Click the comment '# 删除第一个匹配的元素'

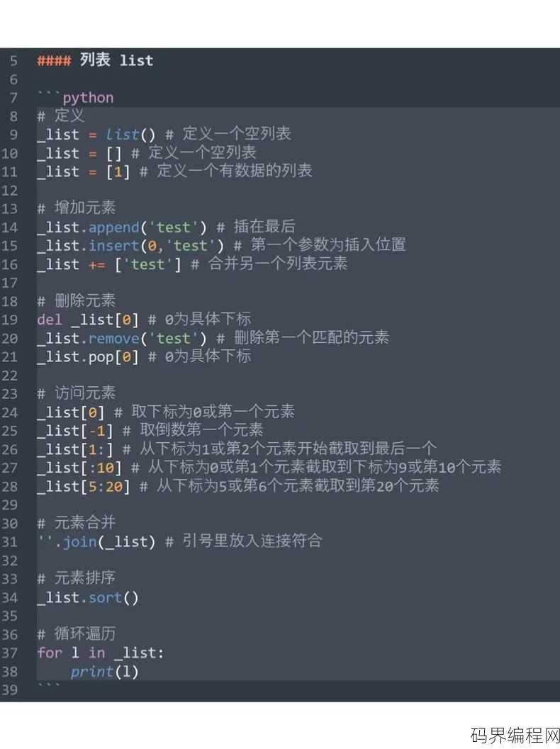tap(303, 338)
